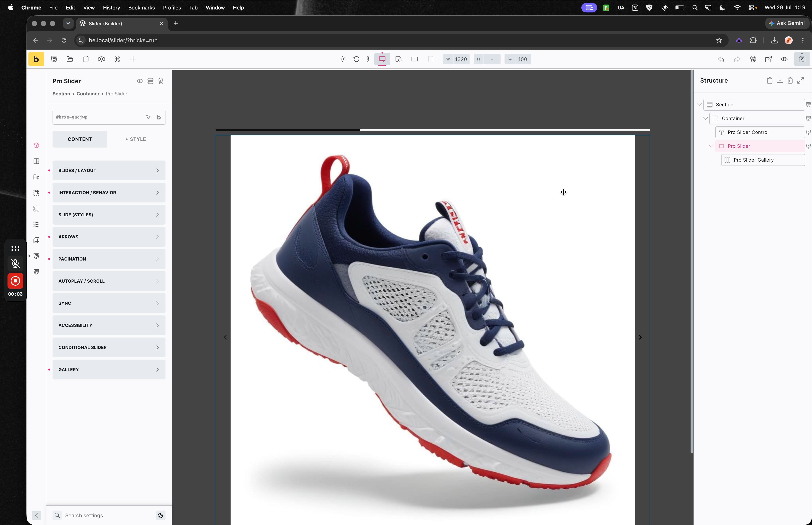812x525 pixels.
Task: Click the plus add-element toolbar icon
Action: [x=133, y=59]
